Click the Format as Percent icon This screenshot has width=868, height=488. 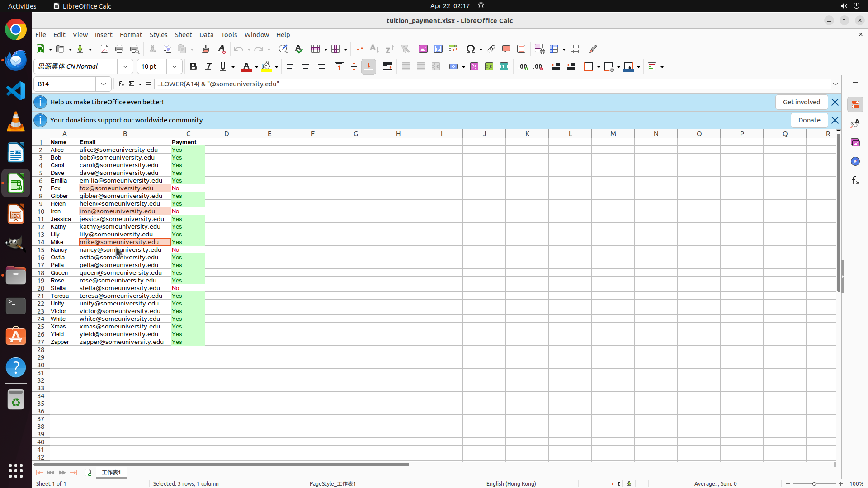coord(474,66)
